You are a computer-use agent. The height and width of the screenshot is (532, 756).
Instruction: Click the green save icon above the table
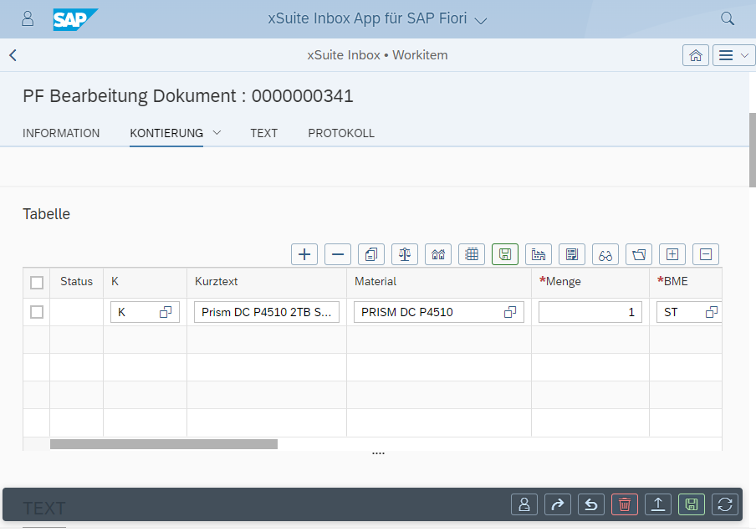[505, 254]
